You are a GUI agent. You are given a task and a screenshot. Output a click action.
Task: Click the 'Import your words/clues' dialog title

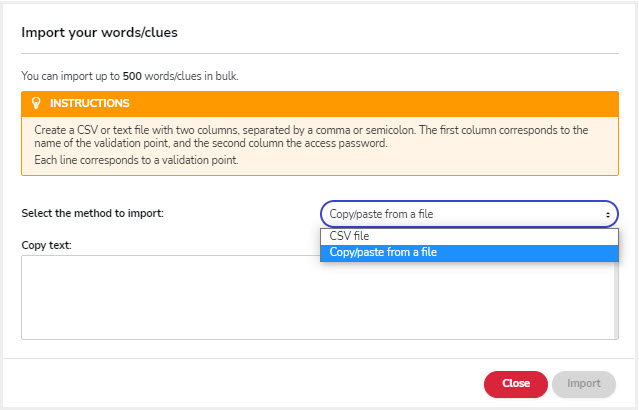[99, 32]
